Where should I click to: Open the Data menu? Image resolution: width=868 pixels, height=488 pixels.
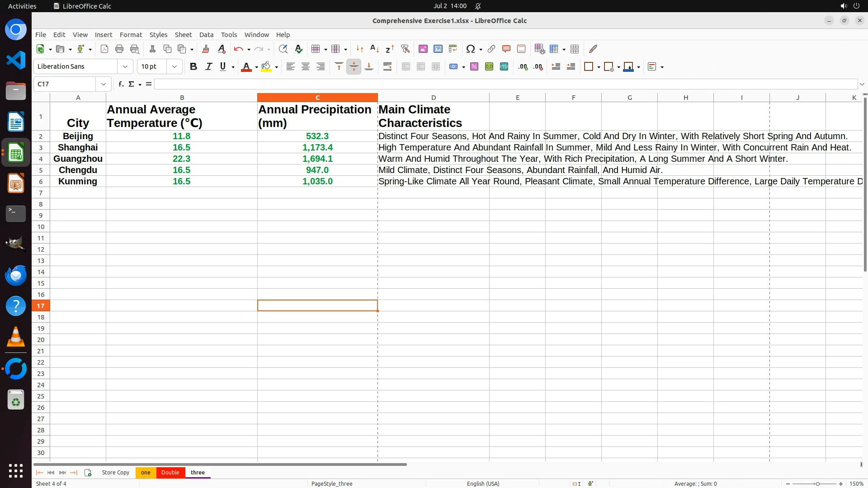[206, 35]
